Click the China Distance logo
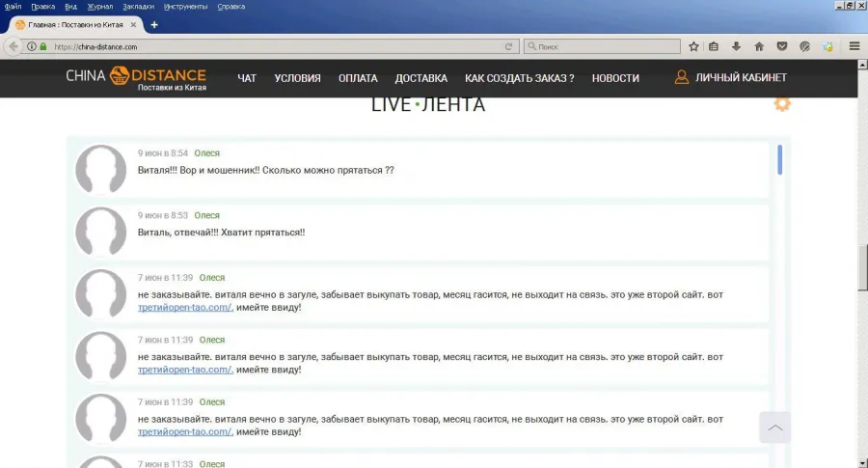This screenshot has height=468, width=868. 136,78
